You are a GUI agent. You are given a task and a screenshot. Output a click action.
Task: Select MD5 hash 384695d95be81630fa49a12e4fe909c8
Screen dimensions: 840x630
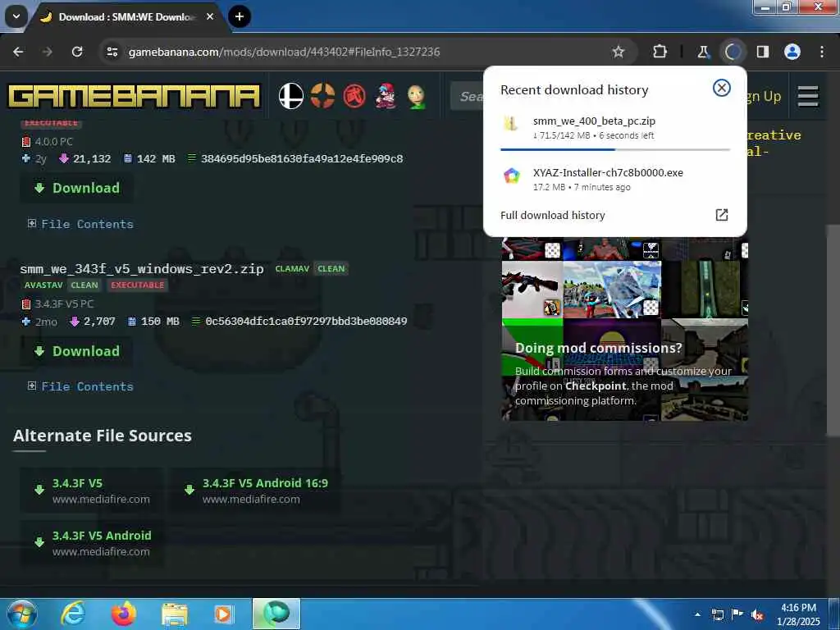coord(302,158)
